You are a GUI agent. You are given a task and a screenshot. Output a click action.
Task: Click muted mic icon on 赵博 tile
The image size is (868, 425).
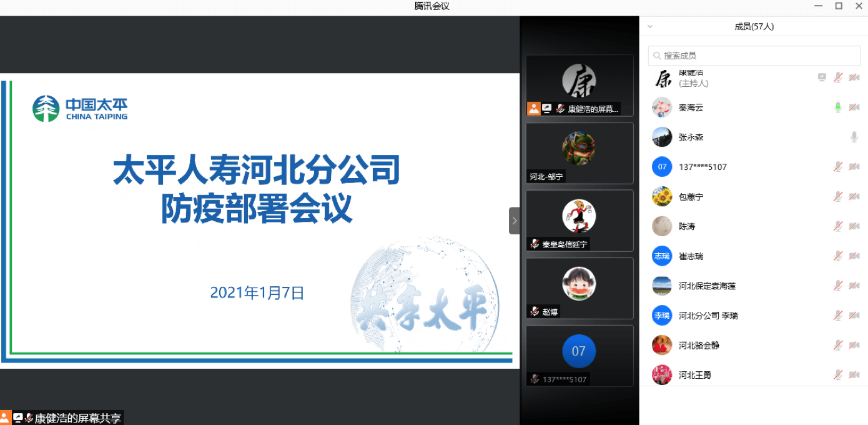coord(535,312)
